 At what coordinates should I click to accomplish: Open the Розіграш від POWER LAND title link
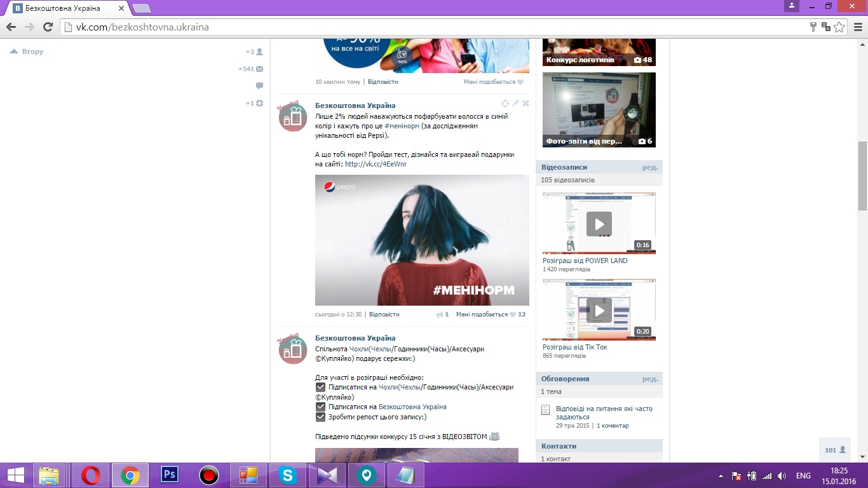coord(585,261)
